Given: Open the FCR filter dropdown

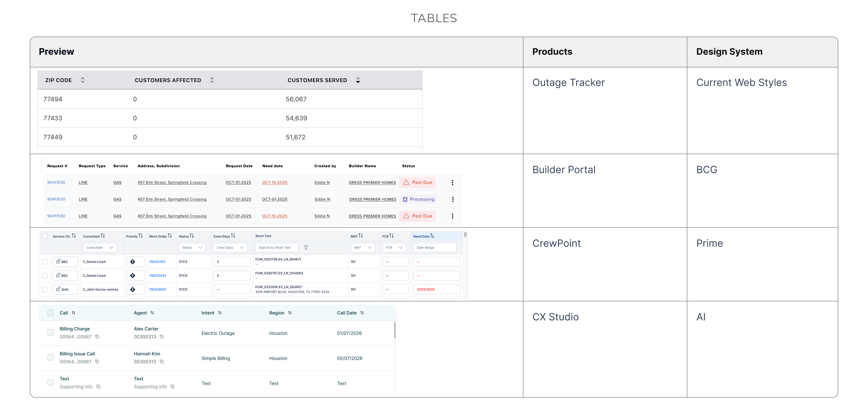Looking at the screenshot, I should pyautogui.click(x=394, y=247).
